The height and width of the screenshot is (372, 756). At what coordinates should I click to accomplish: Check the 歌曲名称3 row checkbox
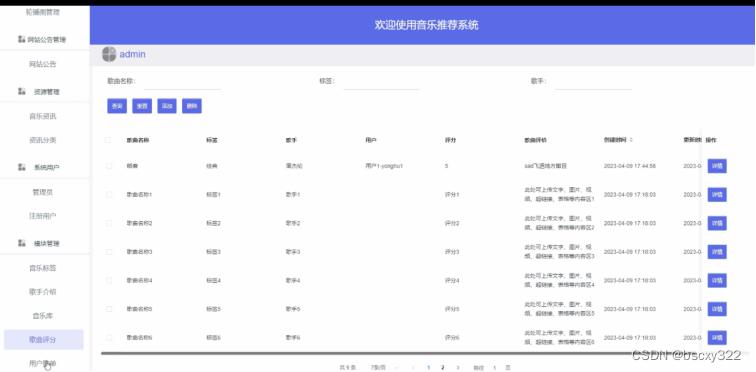[x=108, y=252]
